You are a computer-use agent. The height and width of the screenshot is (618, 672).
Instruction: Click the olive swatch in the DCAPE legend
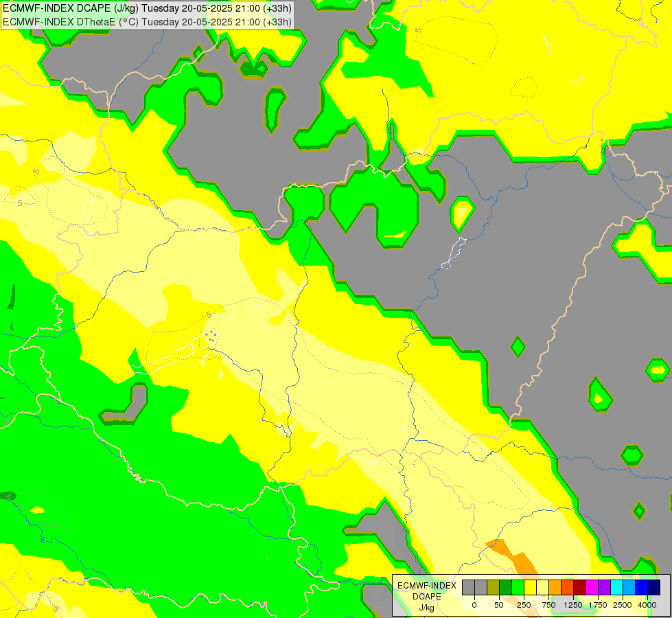point(494,587)
